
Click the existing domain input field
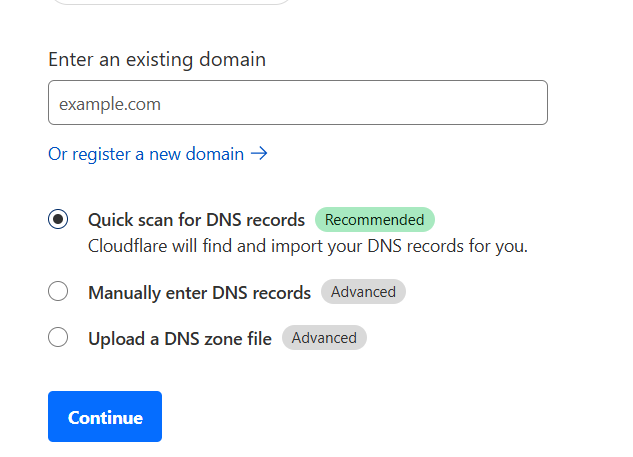coord(298,103)
